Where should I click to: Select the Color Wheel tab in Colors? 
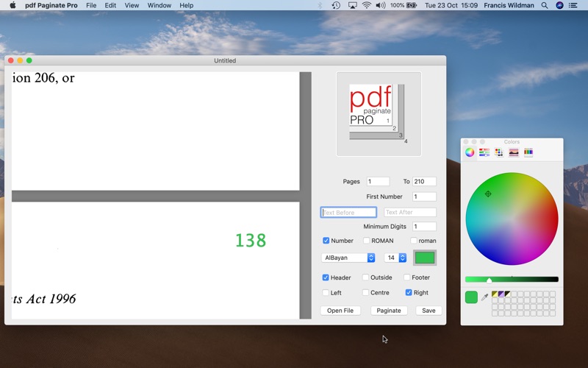click(470, 152)
